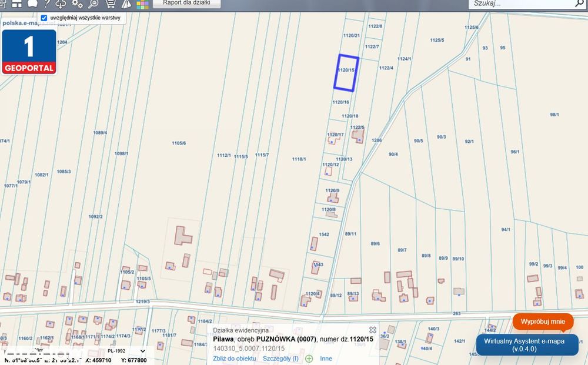Click parcel label 1124/1
This screenshot has height=365, width=588.
coord(405,59)
